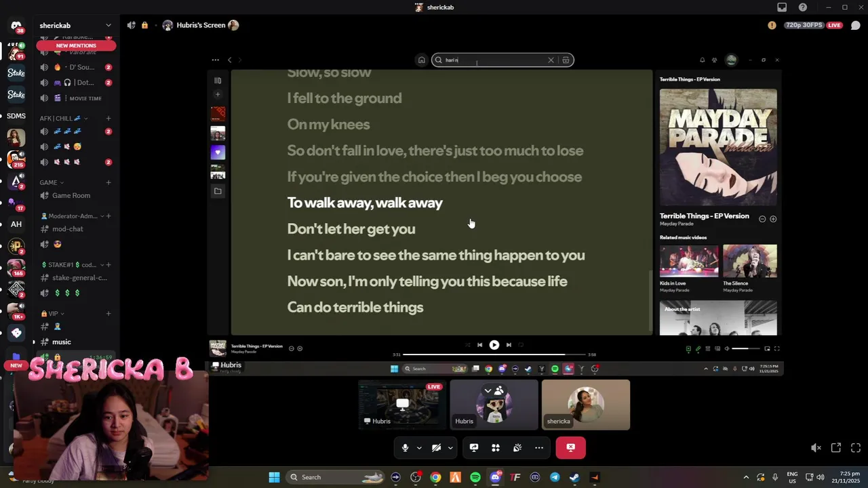This screenshot has height=488, width=868.
Task: Open music text channel
Action: click(62, 342)
